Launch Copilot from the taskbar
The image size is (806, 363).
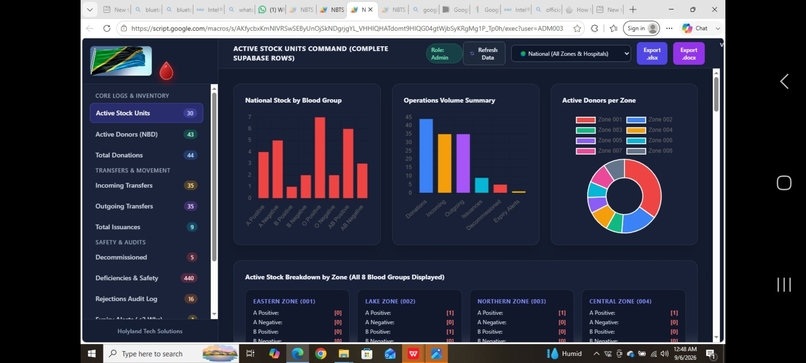(274, 354)
